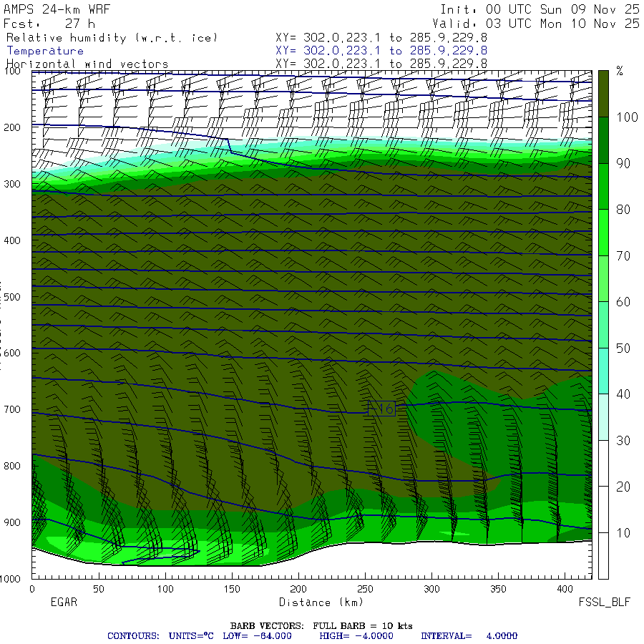Screen dimensions: 644x644
Task: Click the dark green colorbar segment between 90 and 100
Action: 603,140
